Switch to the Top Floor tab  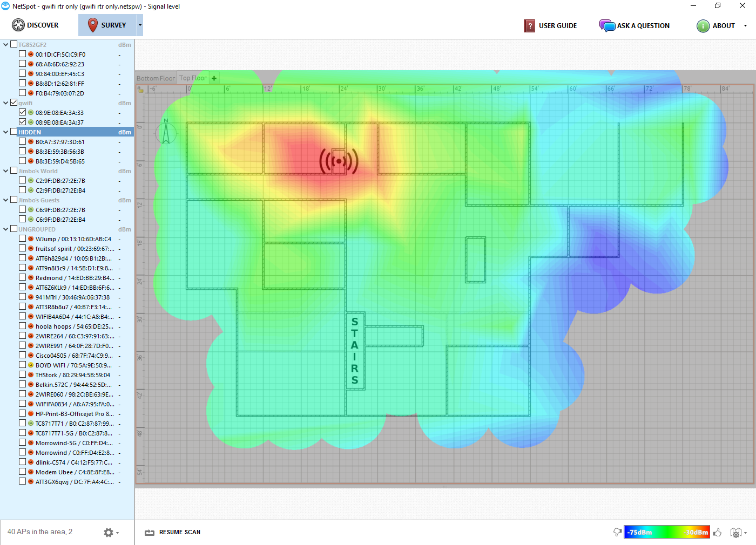(193, 78)
